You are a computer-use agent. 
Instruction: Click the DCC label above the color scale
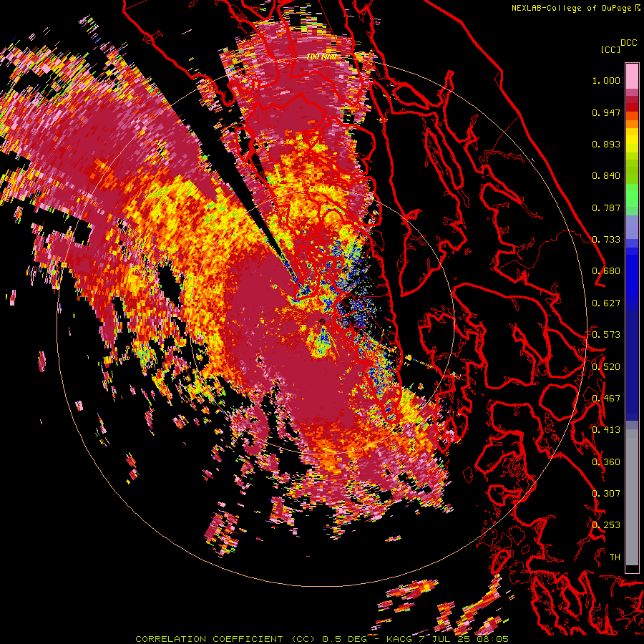click(x=629, y=43)
